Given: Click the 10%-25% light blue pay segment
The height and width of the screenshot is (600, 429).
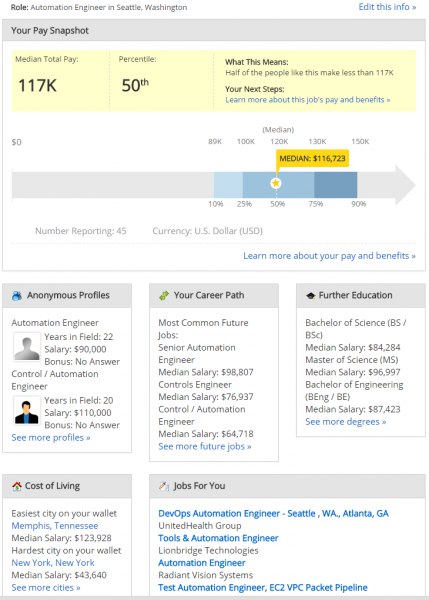Looking at the screenshot, I should point(228,185).
